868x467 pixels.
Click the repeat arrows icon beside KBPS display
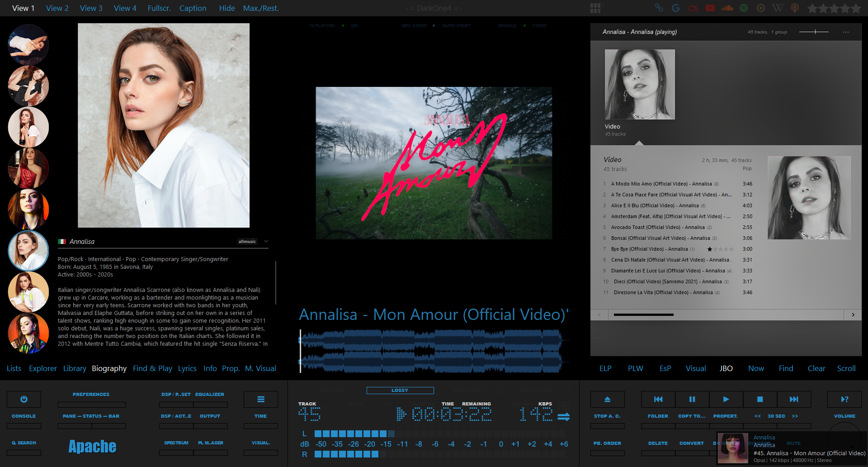click(564, 416)
